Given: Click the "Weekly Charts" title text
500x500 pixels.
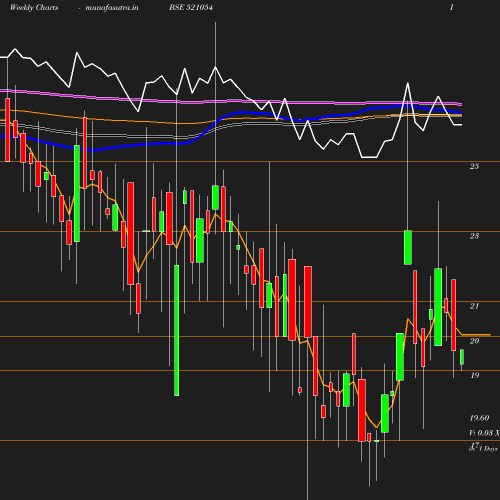Looking at the screenshot, I should click(34, 7).
